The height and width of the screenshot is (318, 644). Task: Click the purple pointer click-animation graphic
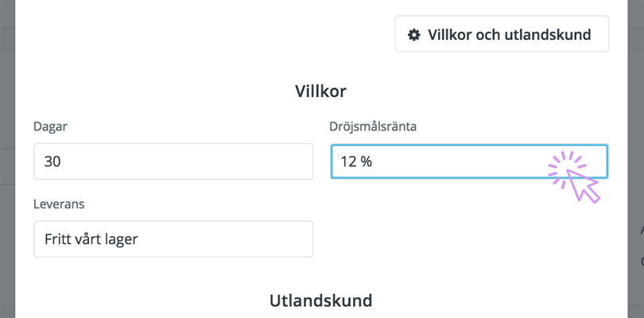[x=574, y=176]
